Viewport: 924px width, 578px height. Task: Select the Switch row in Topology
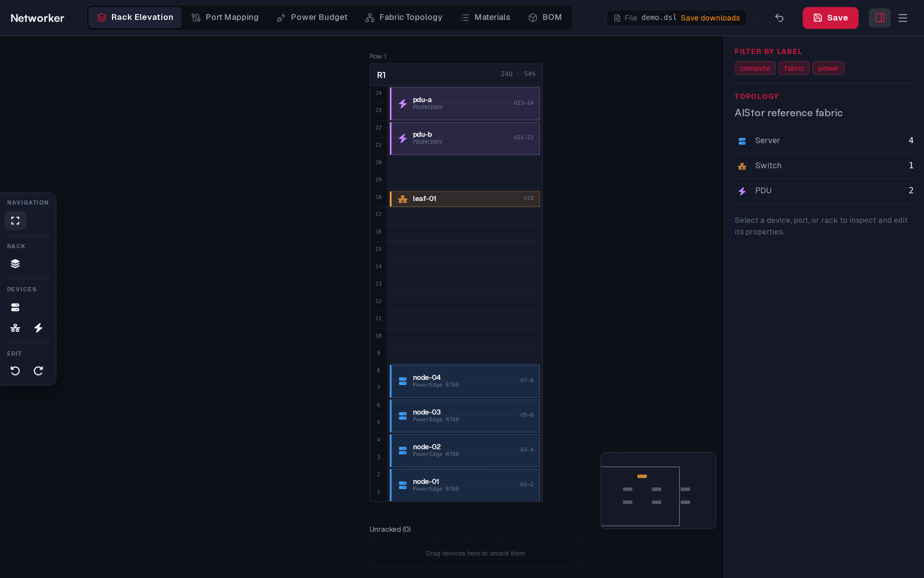824,166
